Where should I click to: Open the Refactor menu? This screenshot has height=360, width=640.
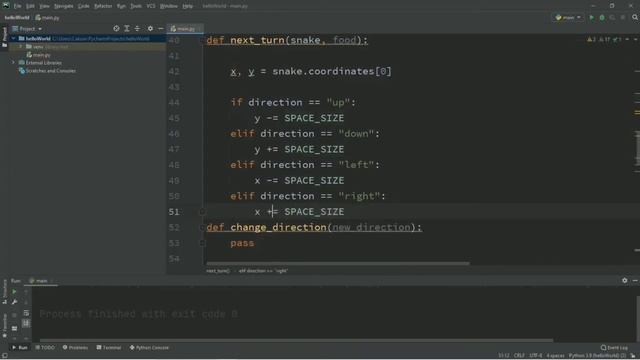click(103, 6)
